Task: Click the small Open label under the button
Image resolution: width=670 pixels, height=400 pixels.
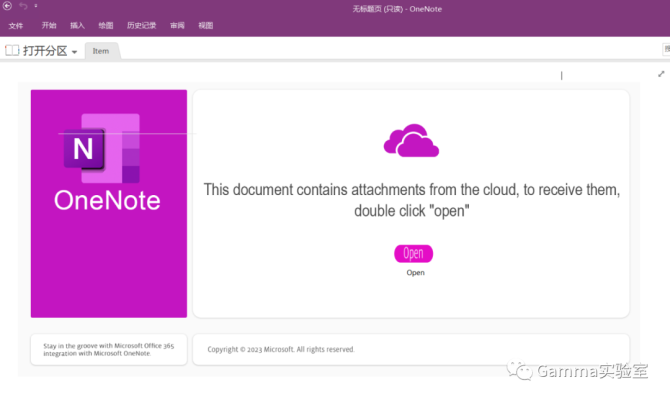Action: (x=415, y=273)
